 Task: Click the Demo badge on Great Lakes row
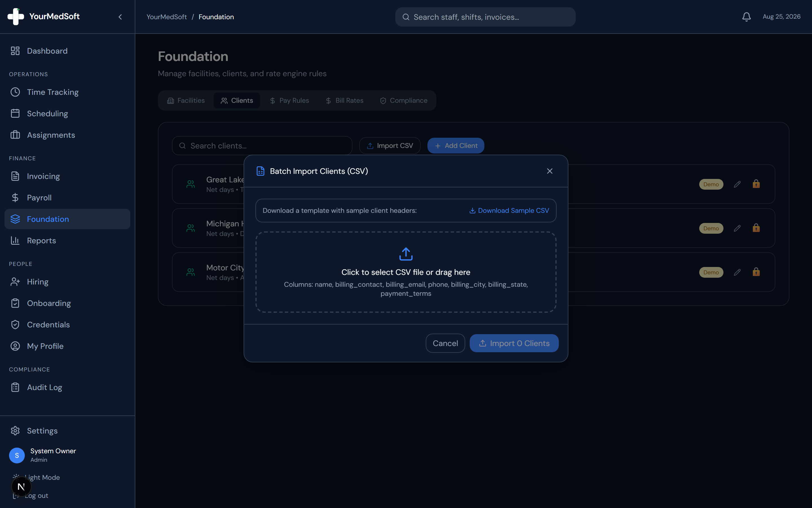(x=711, y=184)
